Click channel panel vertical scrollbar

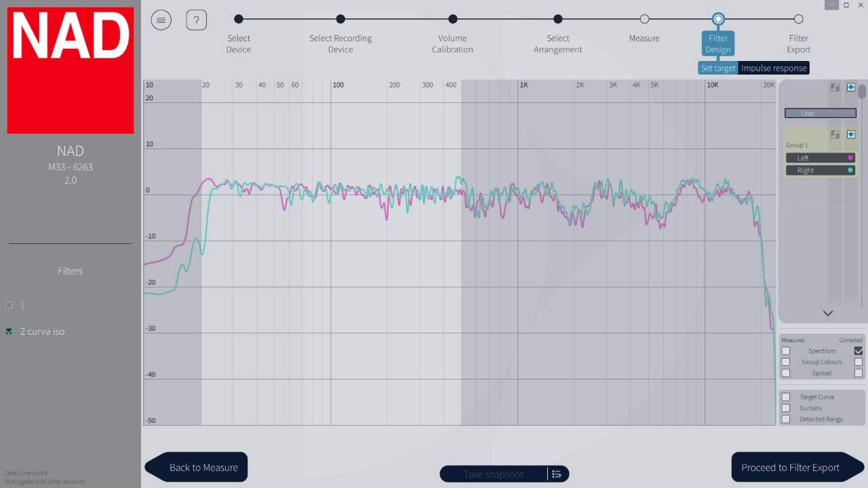coord(862,91)
